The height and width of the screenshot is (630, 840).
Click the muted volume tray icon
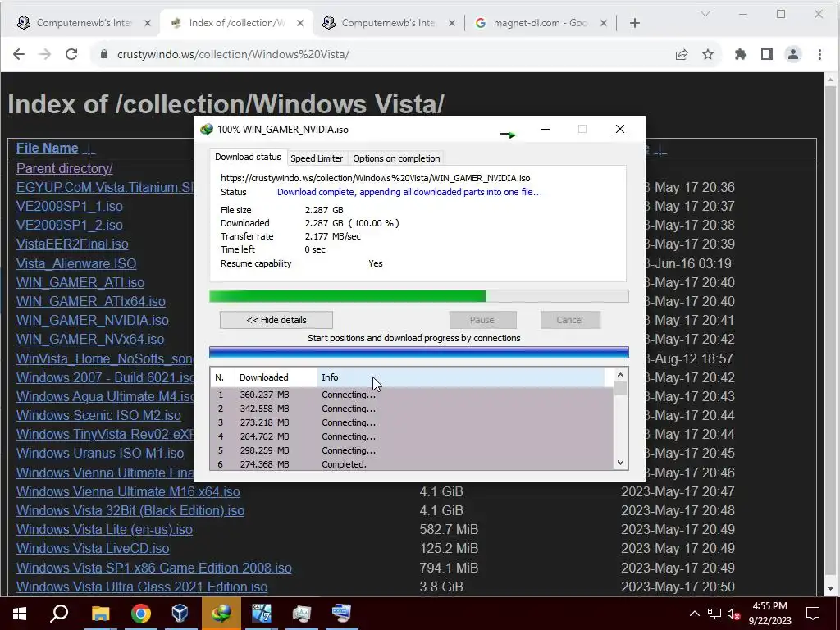pos(734,614)
